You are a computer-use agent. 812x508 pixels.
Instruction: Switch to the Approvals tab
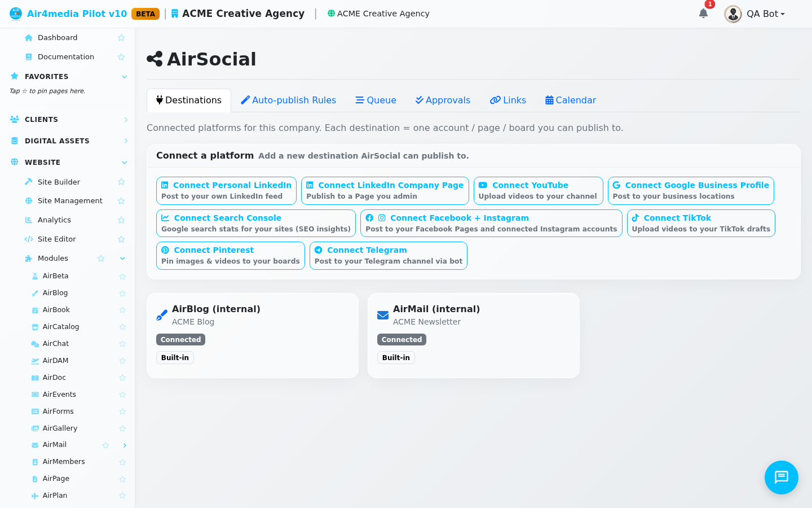pos(443,100)
